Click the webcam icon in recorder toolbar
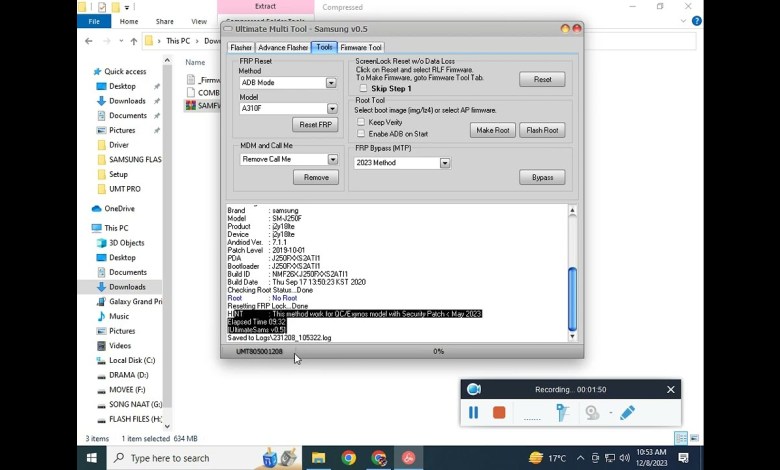780x470 pixels. coord(593,412)
